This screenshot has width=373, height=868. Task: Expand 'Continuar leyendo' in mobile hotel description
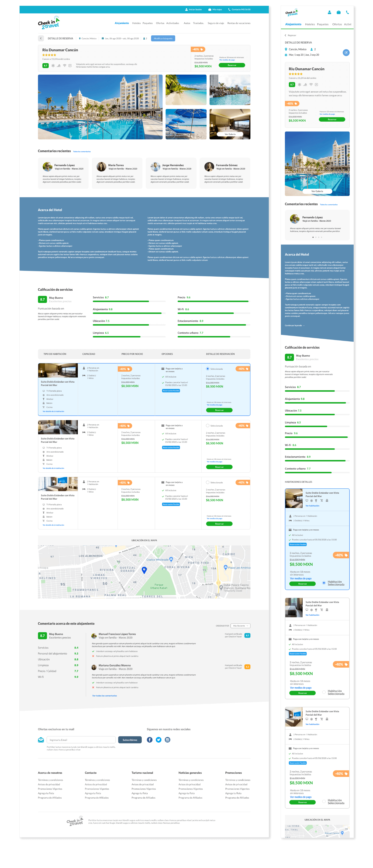tap(294, 326)
